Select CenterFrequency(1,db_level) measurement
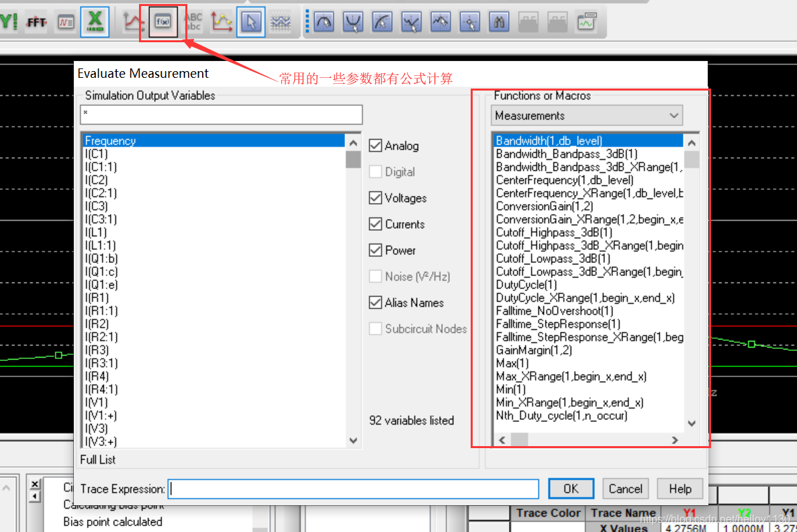The width and height of the screenshot is (797, 532). (588, 180)
